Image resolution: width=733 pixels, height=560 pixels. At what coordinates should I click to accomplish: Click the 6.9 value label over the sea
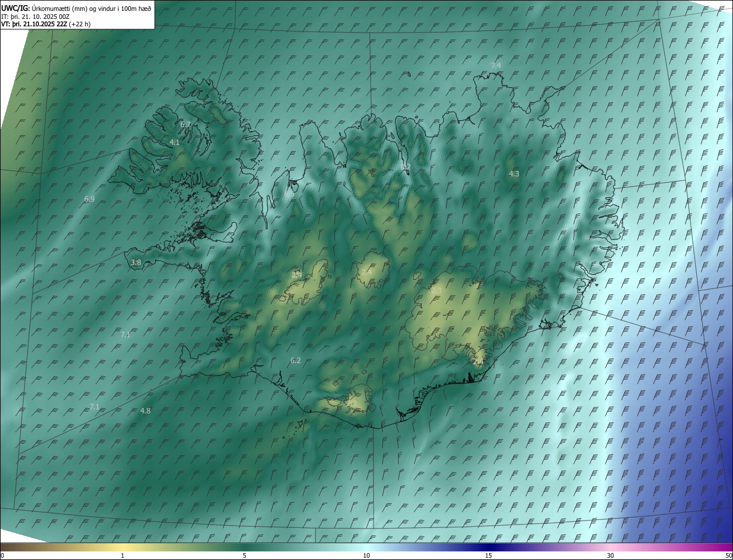89,199
